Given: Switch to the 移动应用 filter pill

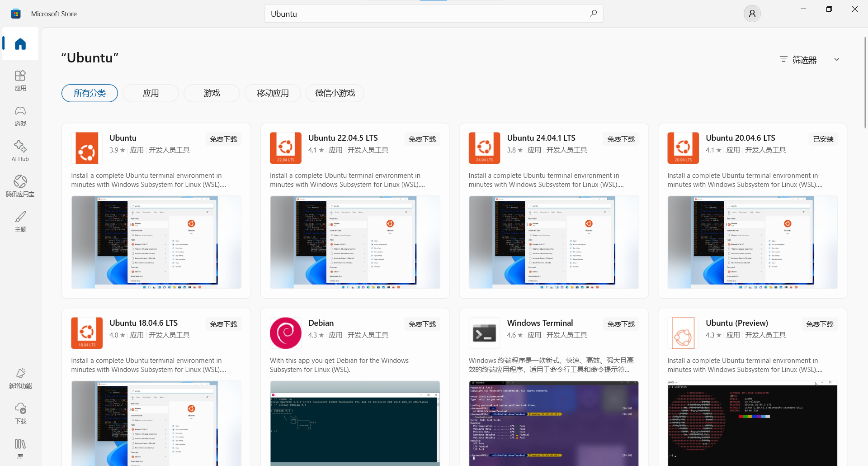Looking at the screenshot, I should 272,93.
